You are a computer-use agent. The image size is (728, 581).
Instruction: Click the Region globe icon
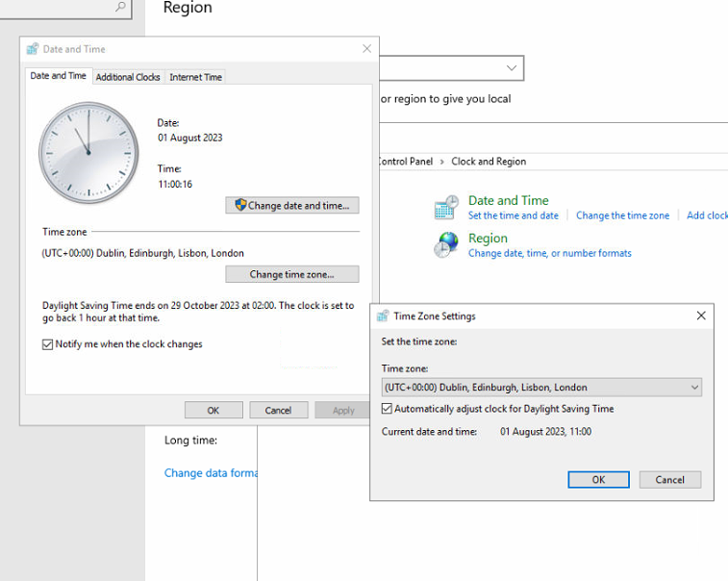click(446, 245)
